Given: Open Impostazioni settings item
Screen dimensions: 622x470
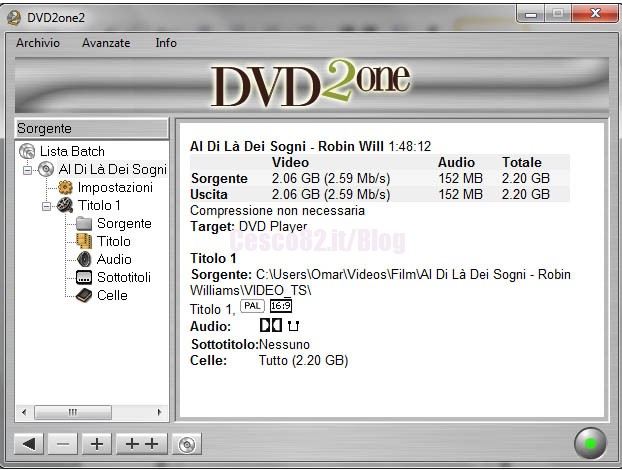Looking at the screenshot, I should (x=115, y=187).
